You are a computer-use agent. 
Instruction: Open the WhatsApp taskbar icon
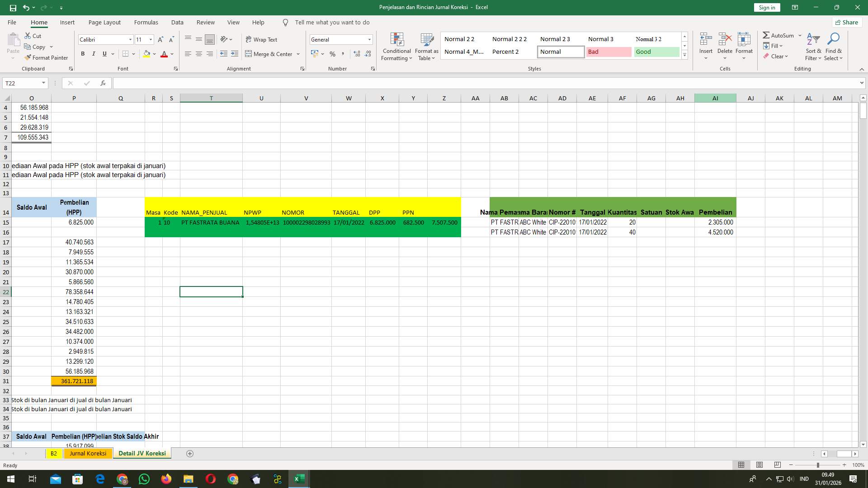tap(144, 479)
